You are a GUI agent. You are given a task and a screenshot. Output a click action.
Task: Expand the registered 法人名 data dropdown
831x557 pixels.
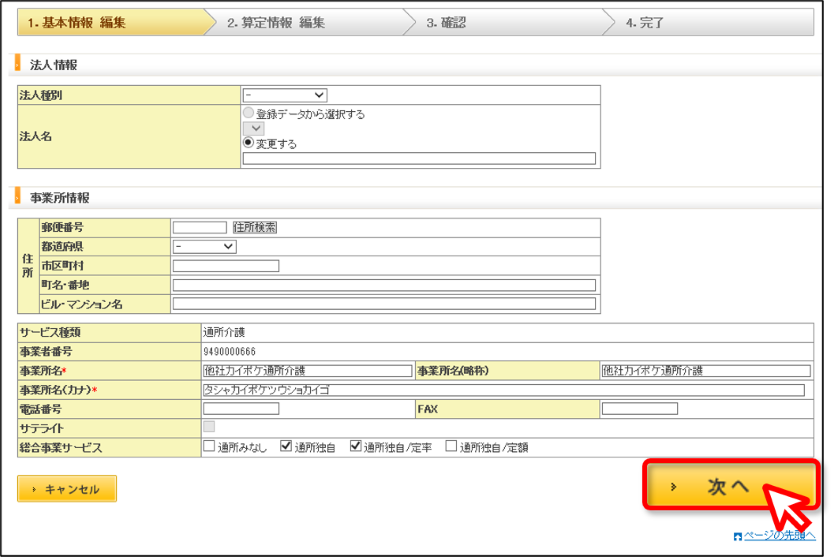(x=254, y=128)
